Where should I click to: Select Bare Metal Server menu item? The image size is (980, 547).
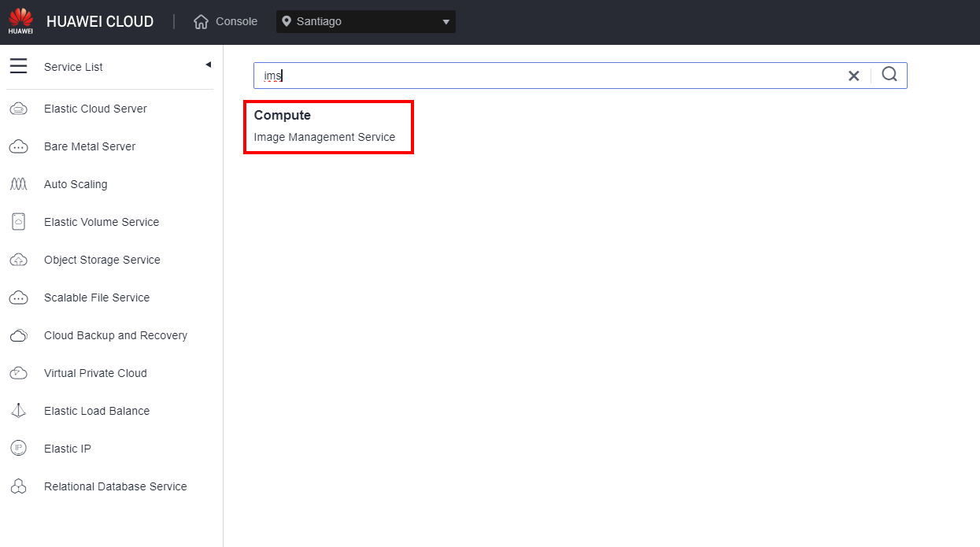(90, 146)
